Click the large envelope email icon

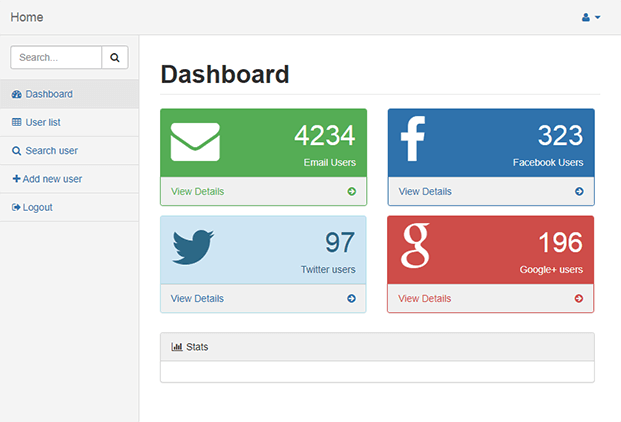click(195, 141)
